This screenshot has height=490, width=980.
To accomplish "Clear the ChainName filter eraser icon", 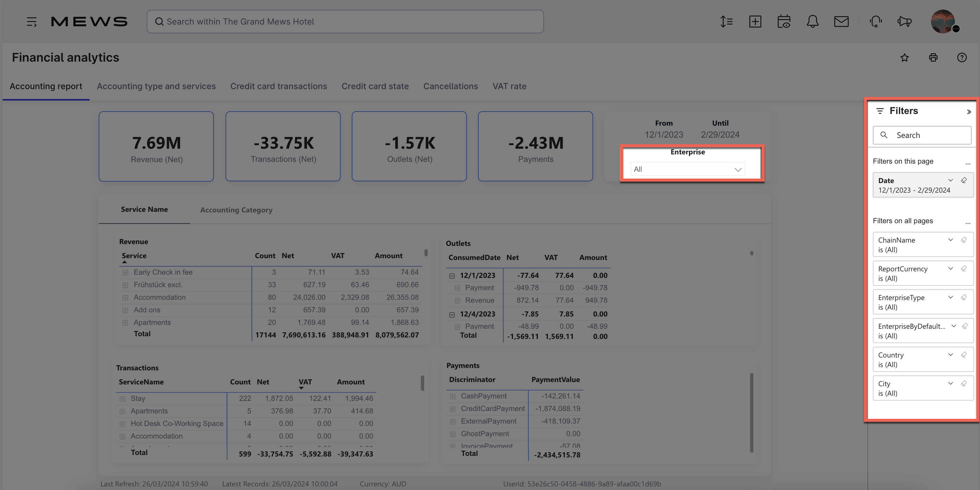I will 964,240.
